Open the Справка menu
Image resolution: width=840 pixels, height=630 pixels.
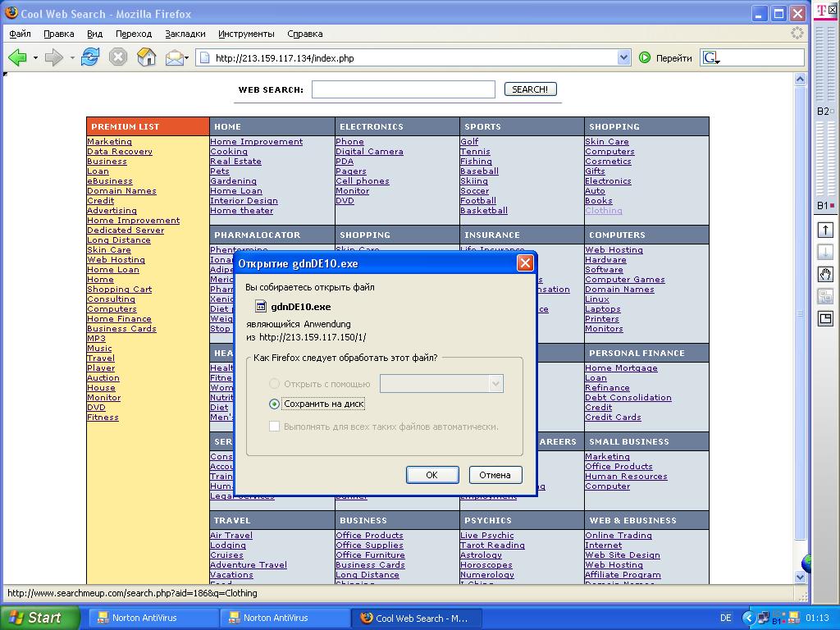[x=305, y=33]
